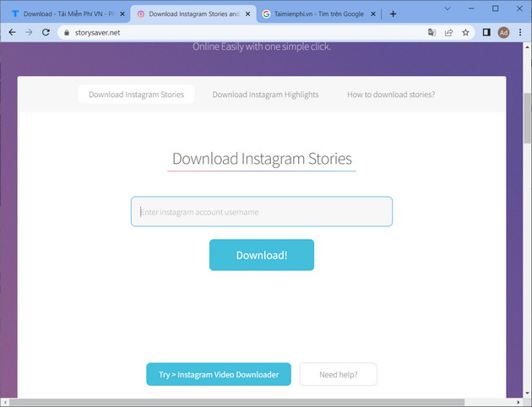Viewport: 532px width, 407px height.
Task: Open the profile avatar 'Ad'
Action: tap(503, 33)
